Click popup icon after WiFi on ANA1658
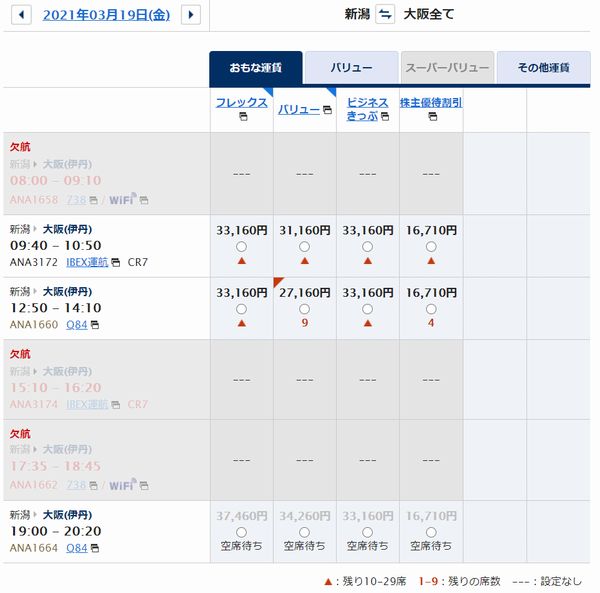Image resolution: width=600 pixels, height=593 pixels. 144,200
